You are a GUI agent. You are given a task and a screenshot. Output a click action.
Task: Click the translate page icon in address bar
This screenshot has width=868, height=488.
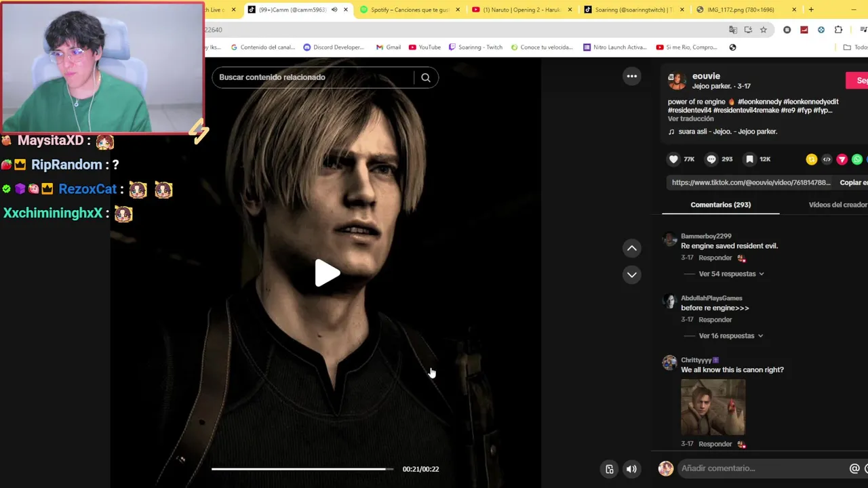point(733,30)
